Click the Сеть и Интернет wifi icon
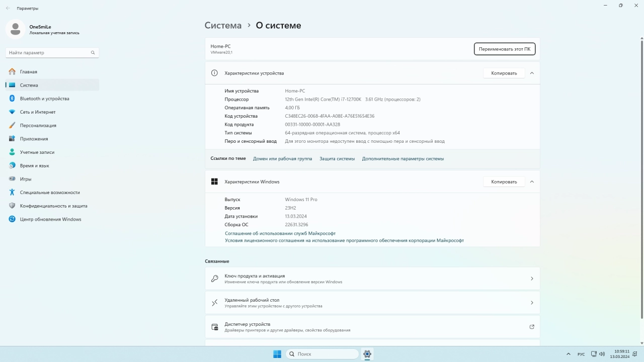 tap(12, 112)
